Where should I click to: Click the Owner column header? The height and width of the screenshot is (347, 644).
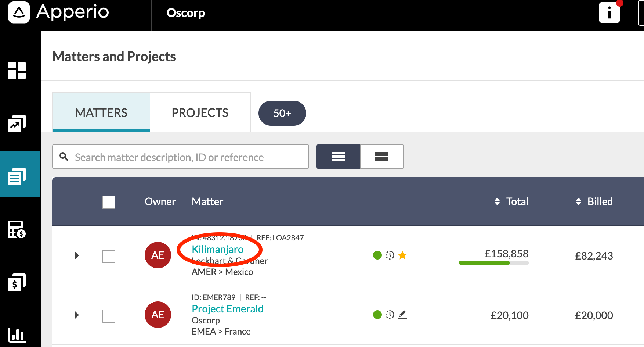coord(160,201)
